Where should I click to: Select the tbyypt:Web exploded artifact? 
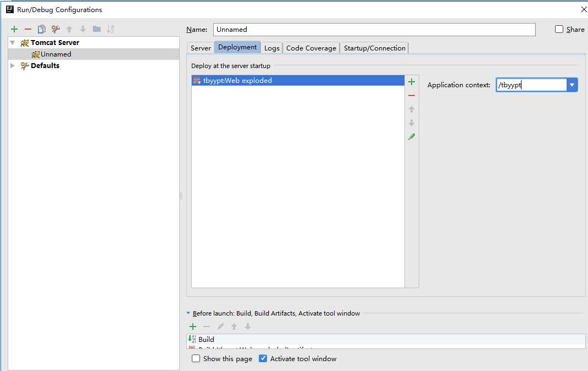(x=298, y=81)
